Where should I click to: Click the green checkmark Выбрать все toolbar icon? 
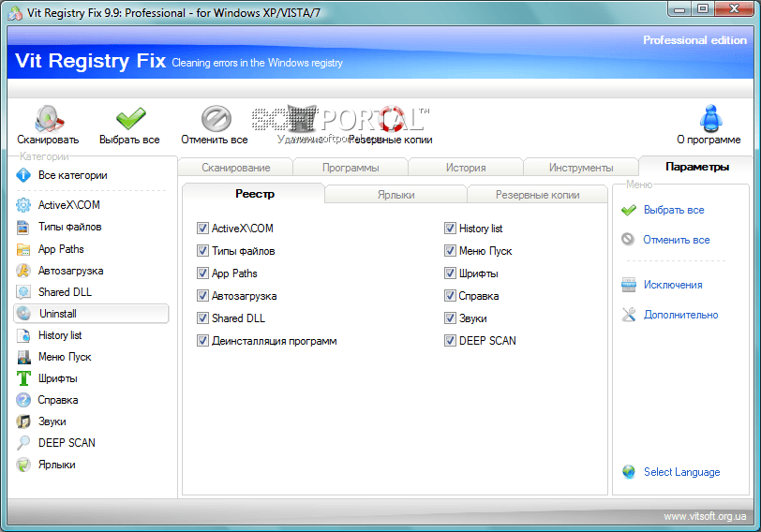point(130,118)
